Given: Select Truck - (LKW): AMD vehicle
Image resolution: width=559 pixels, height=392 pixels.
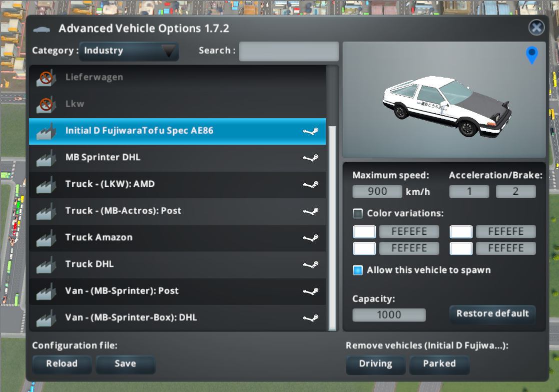Looking at the screenshot, I should [177, 185].
